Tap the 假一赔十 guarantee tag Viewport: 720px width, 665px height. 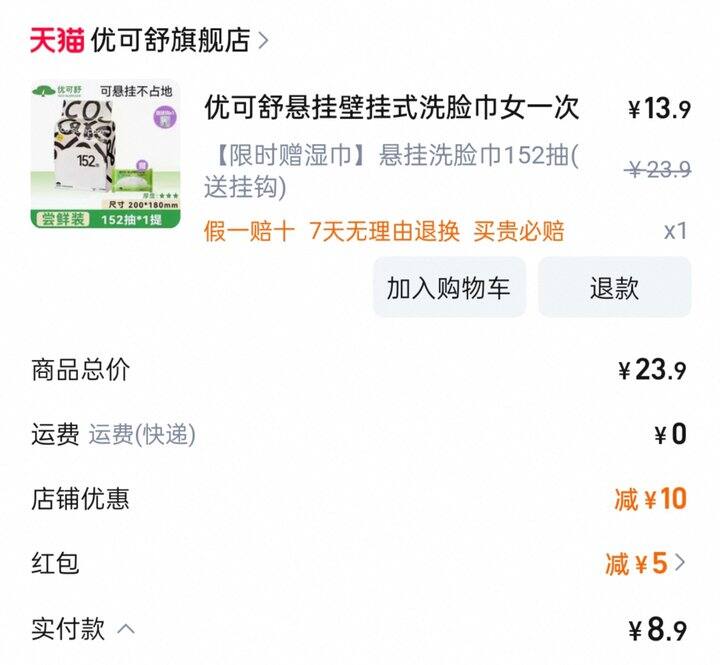tap(249, 231)
